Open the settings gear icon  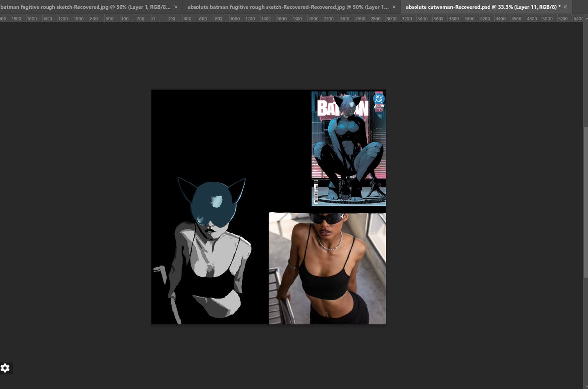pyautogui.click(x=5, y=368)
